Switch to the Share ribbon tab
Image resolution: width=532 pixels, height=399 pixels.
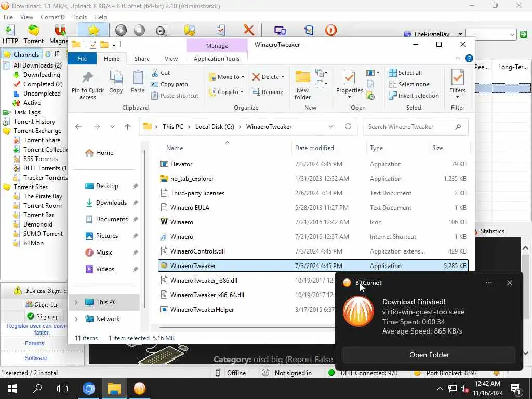(142, 59)
